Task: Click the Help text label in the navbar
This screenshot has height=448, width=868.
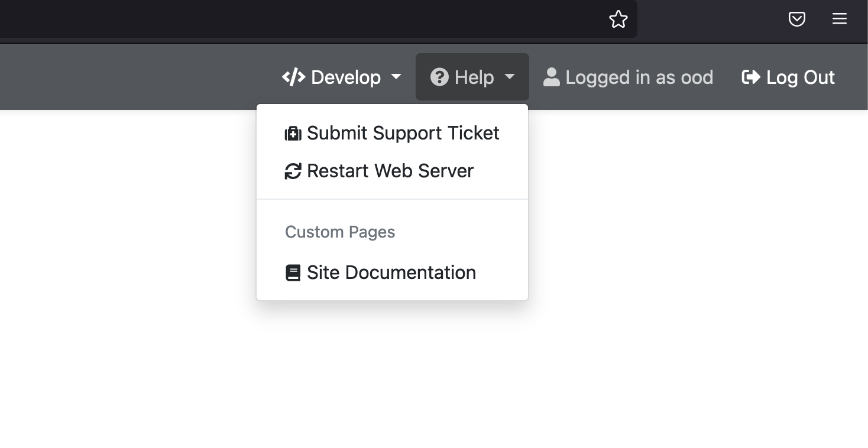Action: coord(474,77)
